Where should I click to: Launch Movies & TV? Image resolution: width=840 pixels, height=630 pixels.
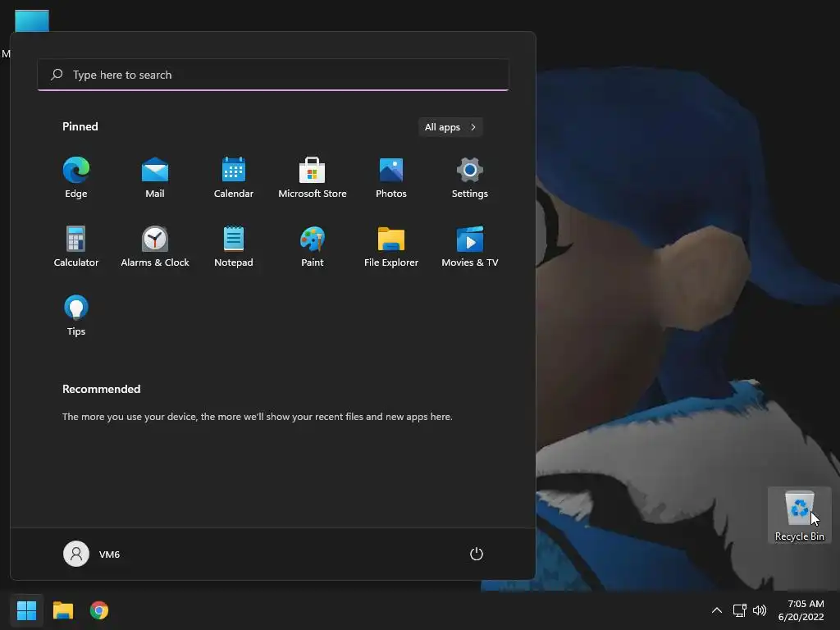(470, 246)
